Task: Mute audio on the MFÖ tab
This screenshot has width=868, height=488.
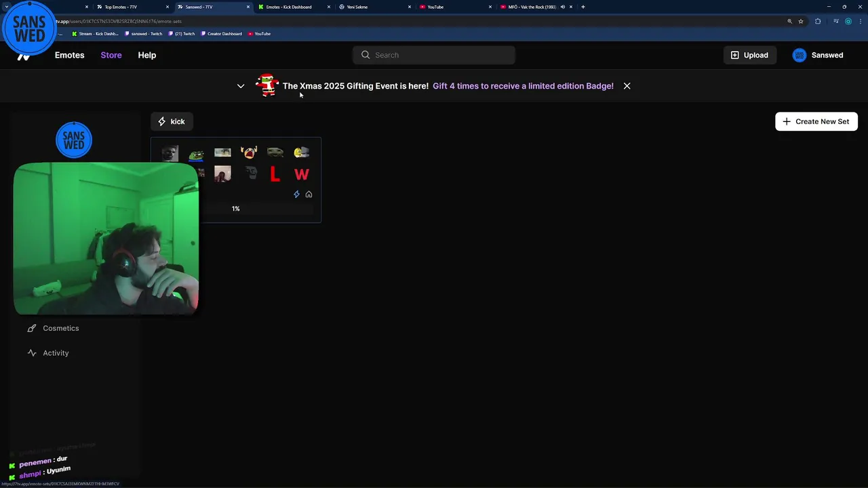Action: pyautogui.click(x=562, y=7)
